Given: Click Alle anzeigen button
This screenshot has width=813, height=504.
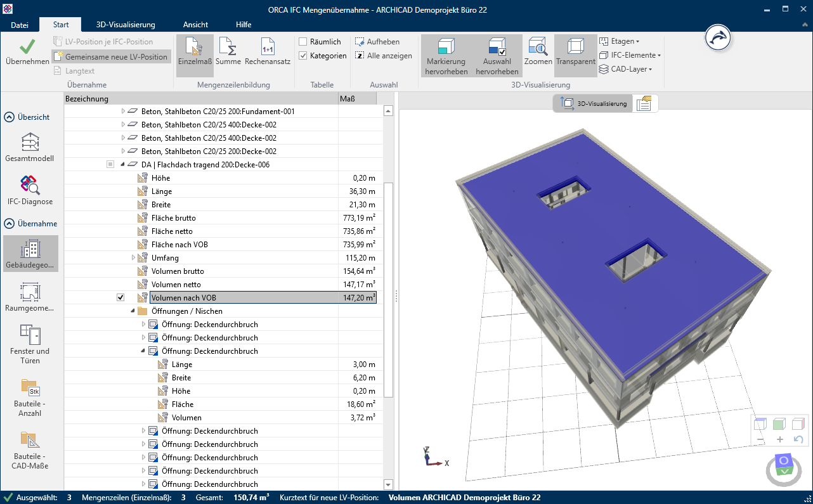Looking at the screenshot, I should pyautogui.click(x=384, y=56).
